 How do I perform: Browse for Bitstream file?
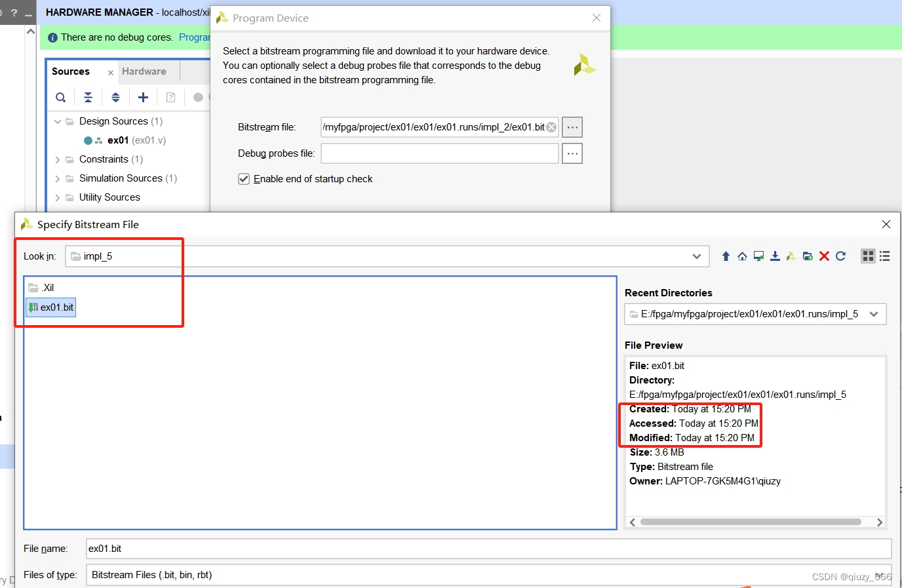coord(572,127)
